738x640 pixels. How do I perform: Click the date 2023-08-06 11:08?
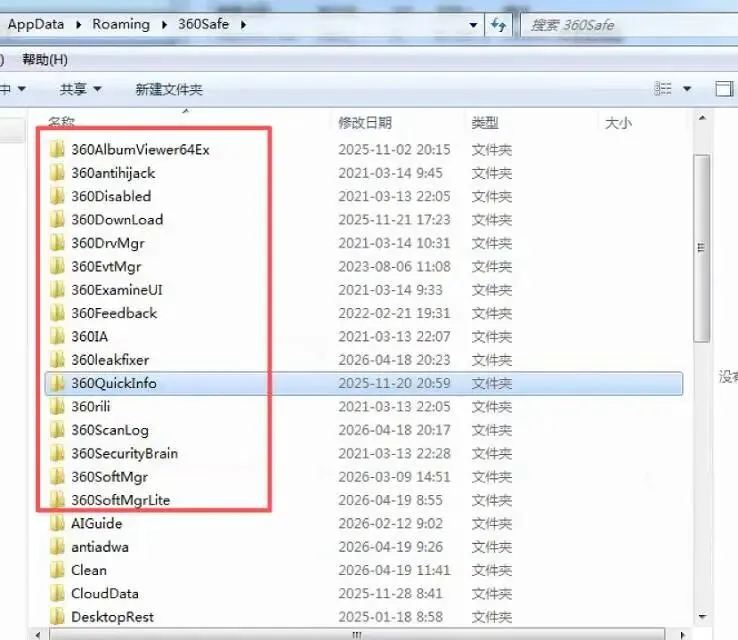point(394,266)
